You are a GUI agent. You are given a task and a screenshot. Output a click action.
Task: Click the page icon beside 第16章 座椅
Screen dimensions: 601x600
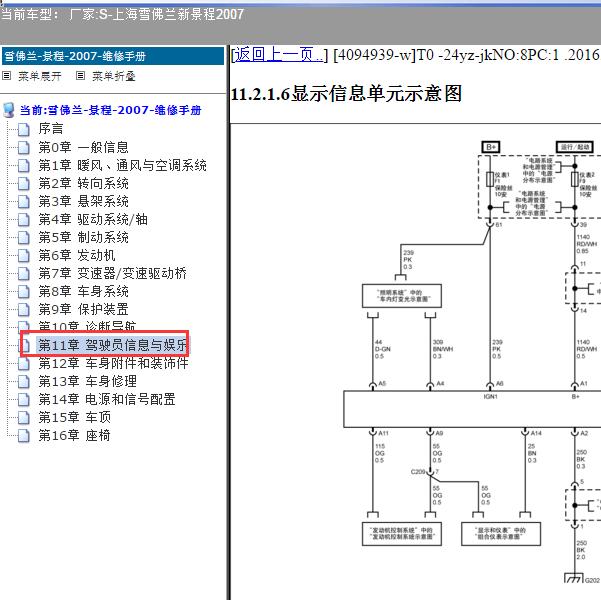point(24,436)
